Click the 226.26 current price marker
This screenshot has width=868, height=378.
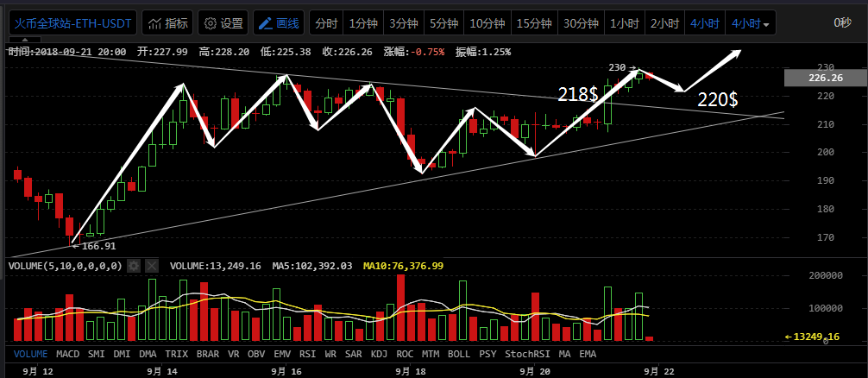coord(825,78)
